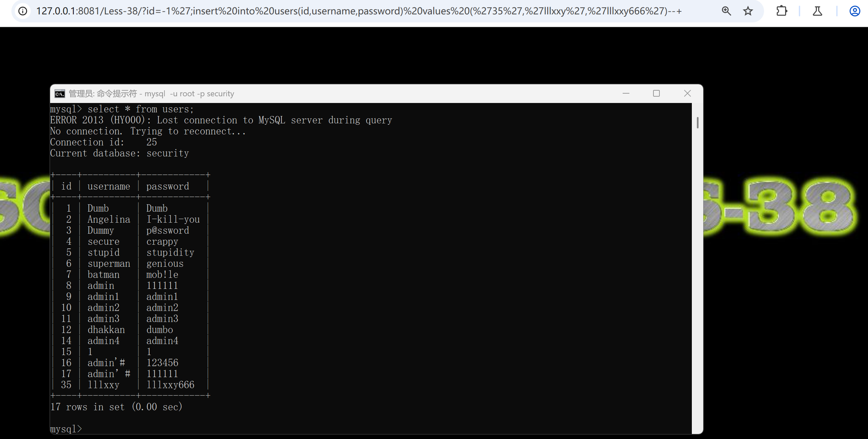868x439 pixels.
Task: Close the mysql command prompt window
Action: click(x=687, y=93)
